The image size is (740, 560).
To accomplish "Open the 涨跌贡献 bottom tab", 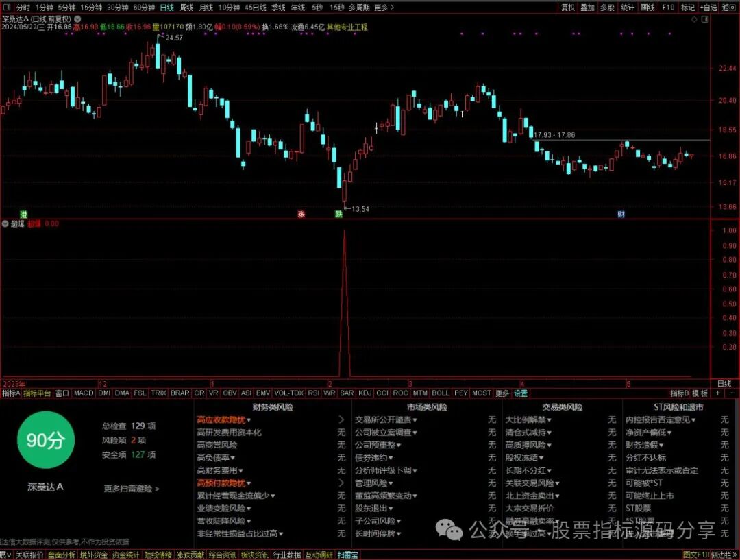I will point(190,555).
